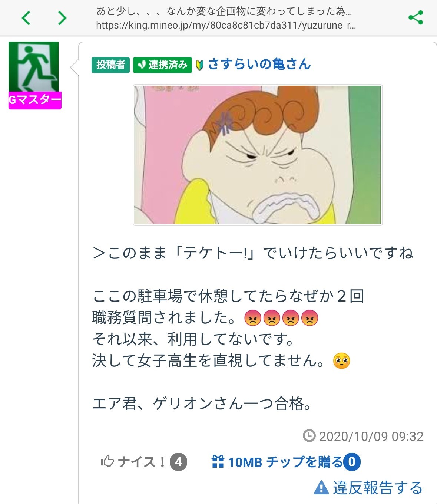The width and height of the screenshot is (437, 504).
Task: Open さすらいの亀さん user profile link
Action: [259, 64]
